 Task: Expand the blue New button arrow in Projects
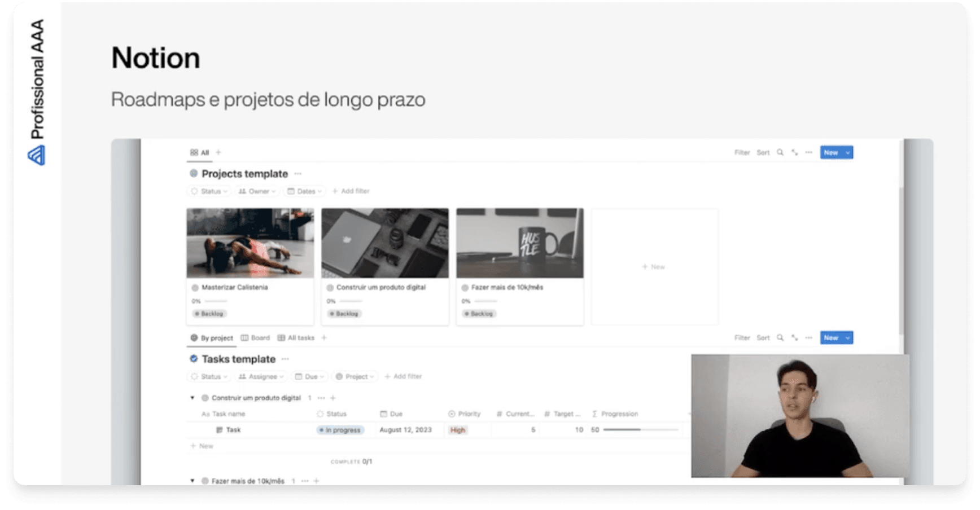click(847, 153)
